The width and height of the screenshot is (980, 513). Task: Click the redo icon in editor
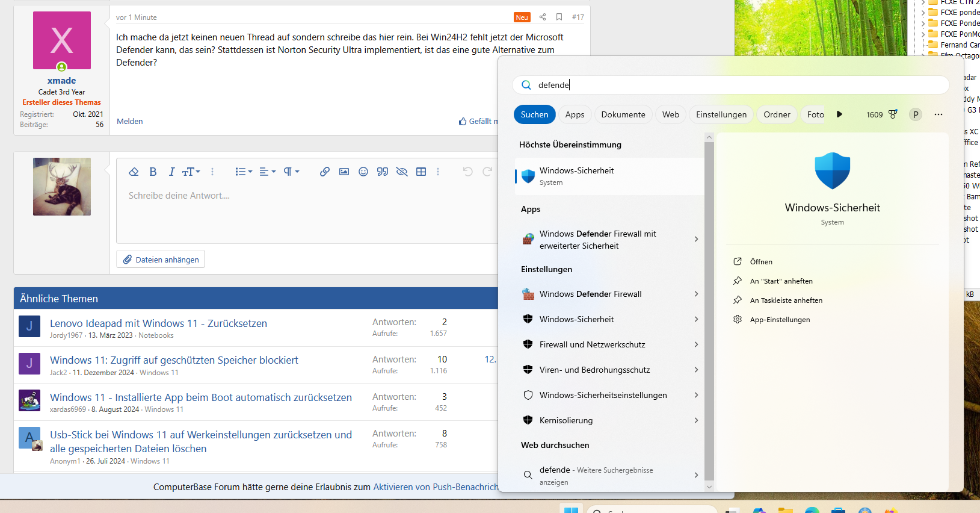click(487, 172)
